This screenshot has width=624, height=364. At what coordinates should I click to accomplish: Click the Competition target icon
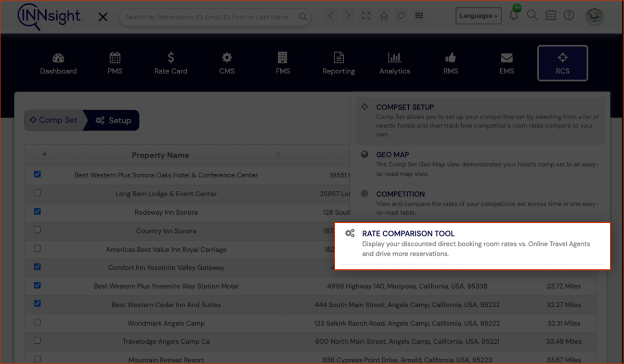pyautogui.click(x=365, y=194)
